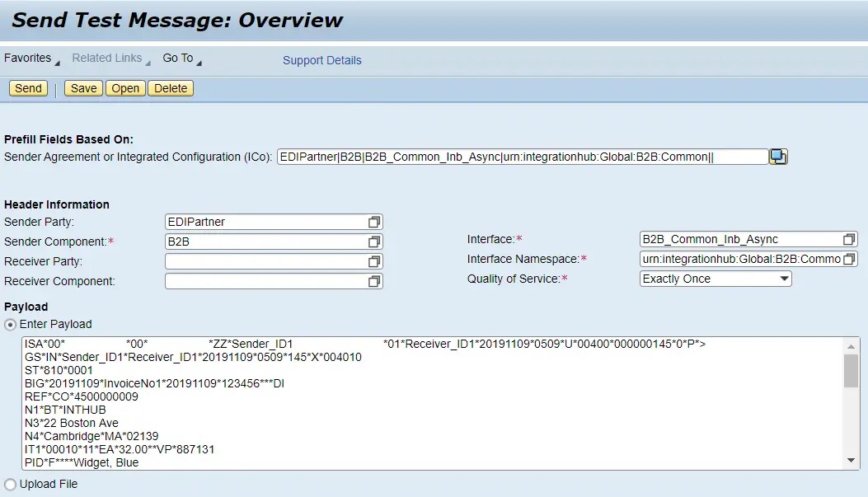Open value help for Receiver Party field

(x=374, y=260)
